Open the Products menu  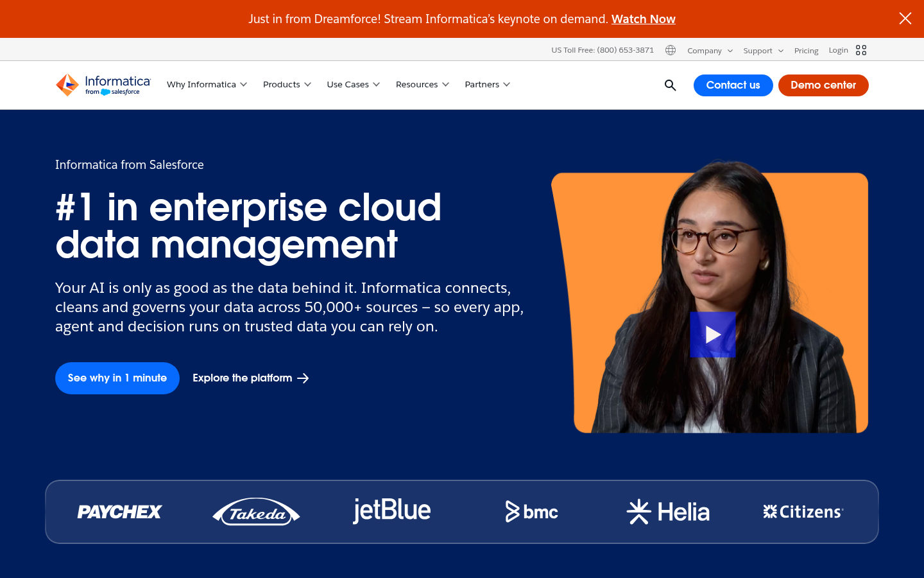[287, 85]
